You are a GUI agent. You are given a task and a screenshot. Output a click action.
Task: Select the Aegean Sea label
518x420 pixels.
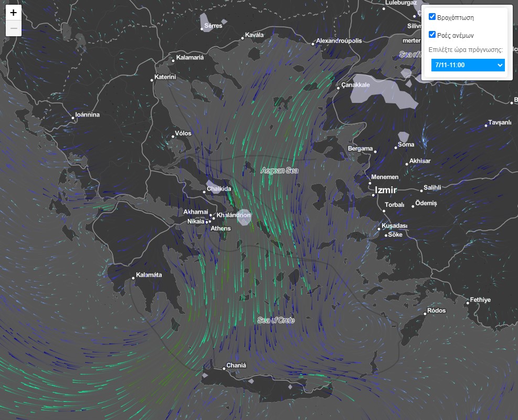pos(279,171)
